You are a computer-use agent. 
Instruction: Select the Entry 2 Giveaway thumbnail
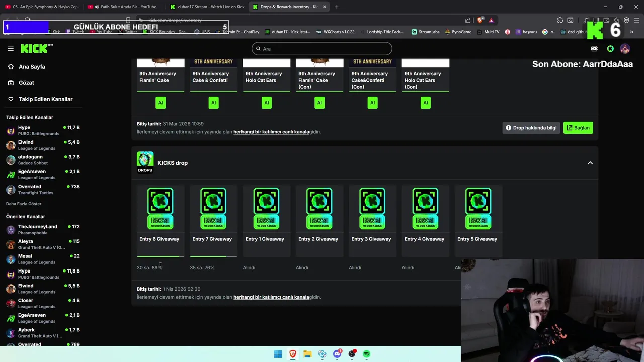[319, 208]
